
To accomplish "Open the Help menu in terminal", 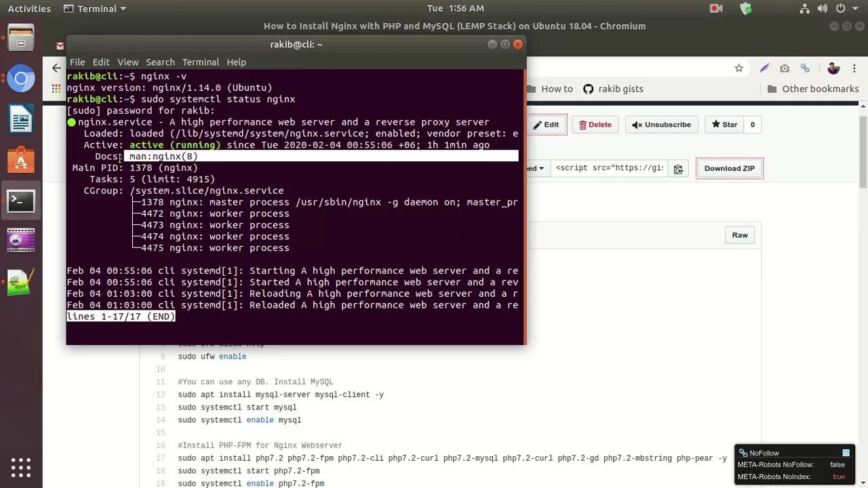I will (x=236, y=62).
